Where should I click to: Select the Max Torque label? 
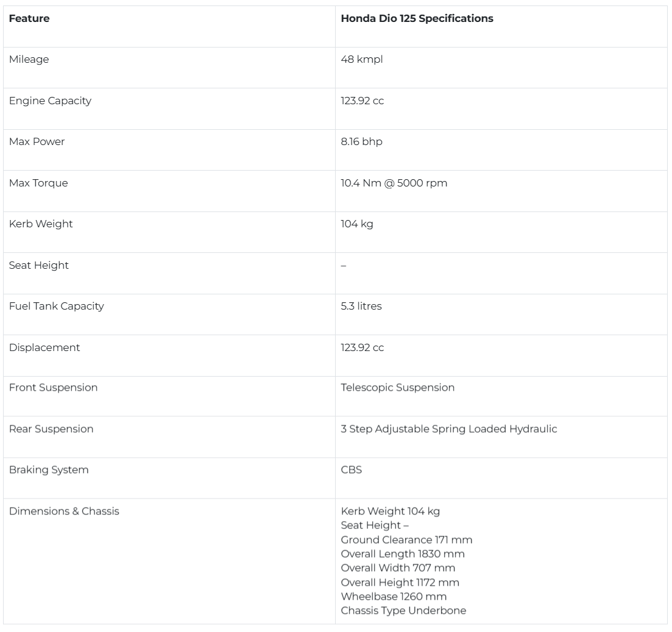coord(38,183)
